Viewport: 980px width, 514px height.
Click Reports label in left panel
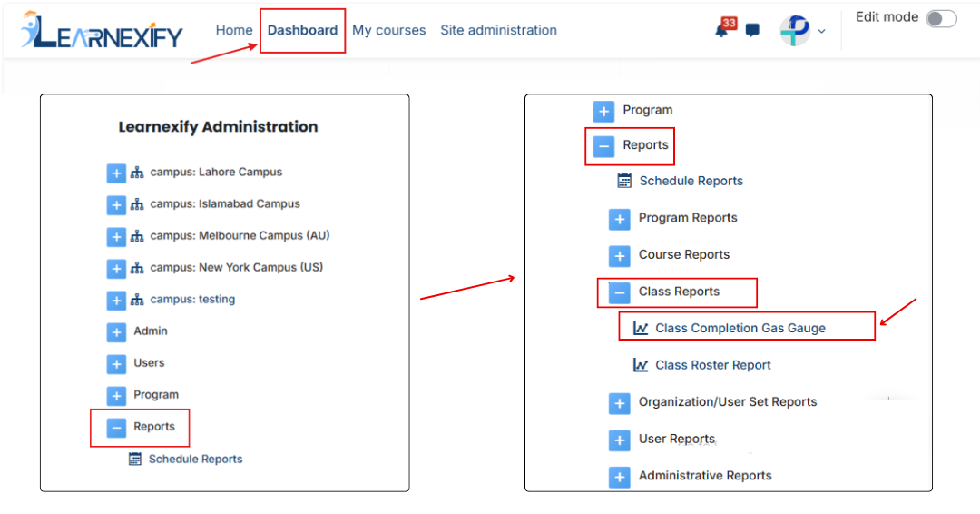[154, 427]
